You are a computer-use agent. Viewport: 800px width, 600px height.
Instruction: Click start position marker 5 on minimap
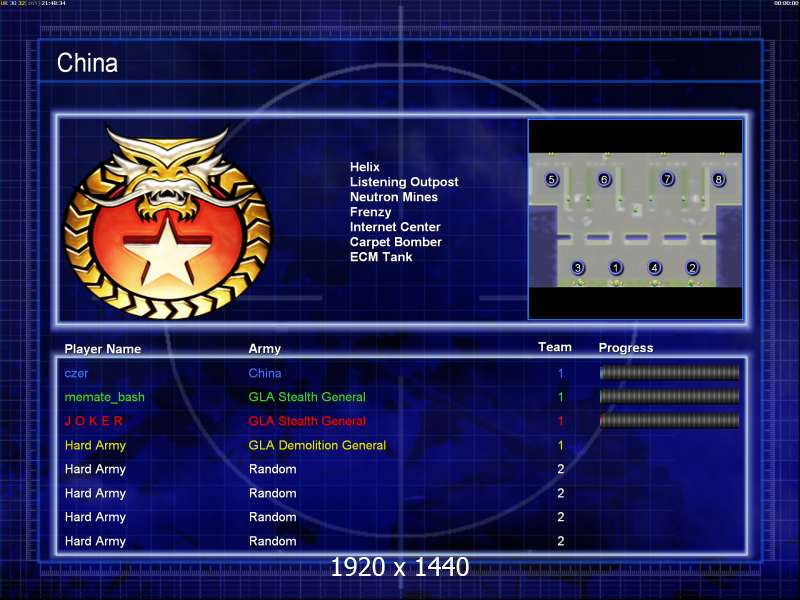tap(552, 179)
